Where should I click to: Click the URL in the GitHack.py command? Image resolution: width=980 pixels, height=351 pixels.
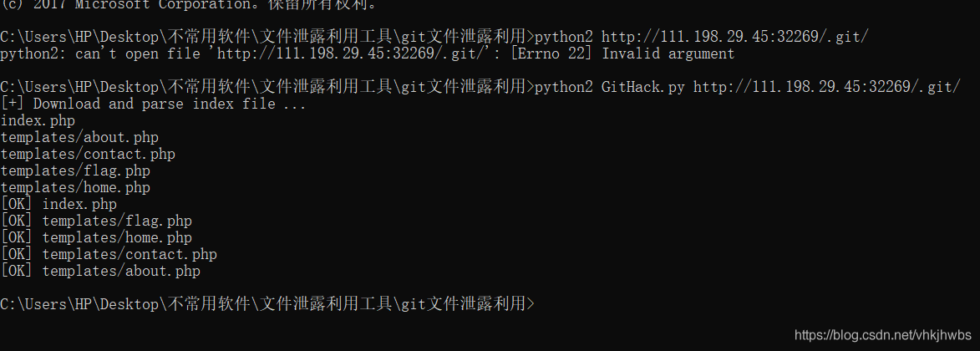click(x=827, y=87)
